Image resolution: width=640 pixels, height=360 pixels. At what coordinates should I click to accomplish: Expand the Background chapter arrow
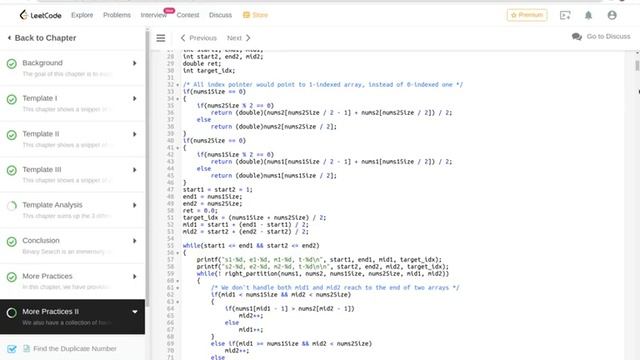[134, 63]
